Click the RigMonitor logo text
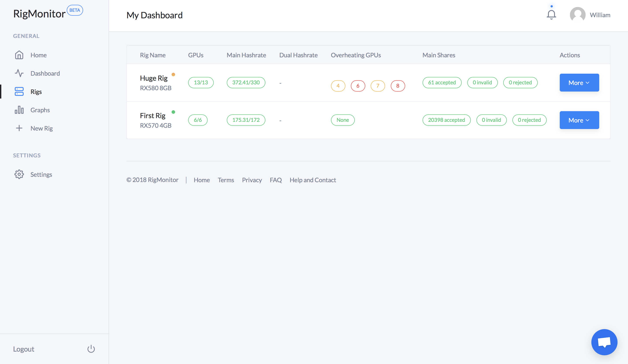This screenshot has height=364, width=628. click(x=39, y=14)
